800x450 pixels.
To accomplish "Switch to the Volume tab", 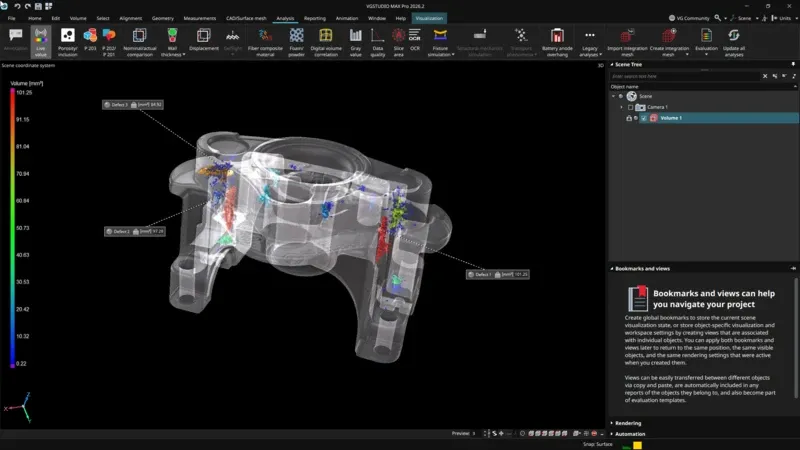I will 78,18.
